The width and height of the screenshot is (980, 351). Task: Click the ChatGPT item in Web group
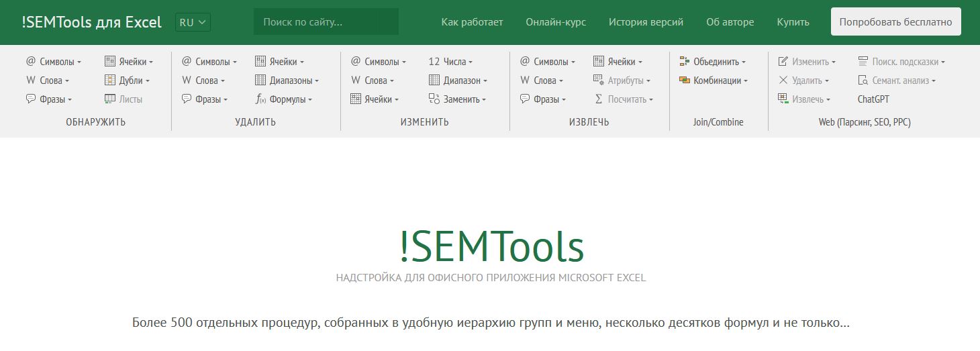point(873,99)
